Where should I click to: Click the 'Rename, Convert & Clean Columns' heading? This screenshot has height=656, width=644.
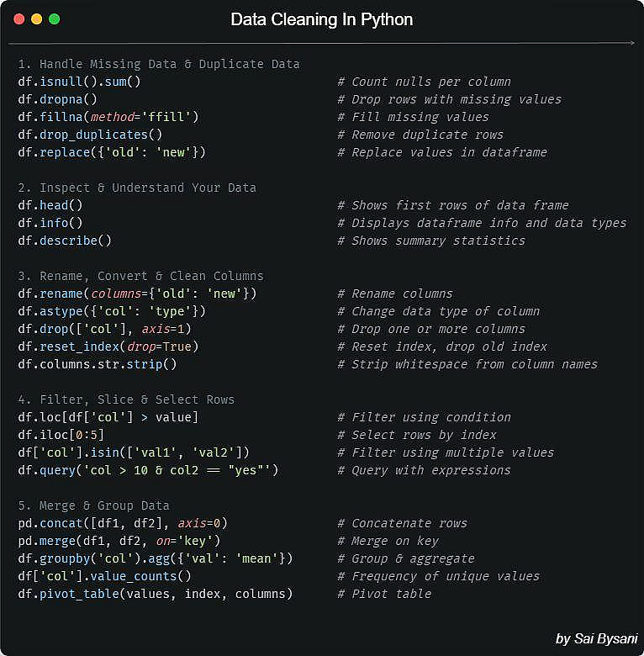point(140,276)
